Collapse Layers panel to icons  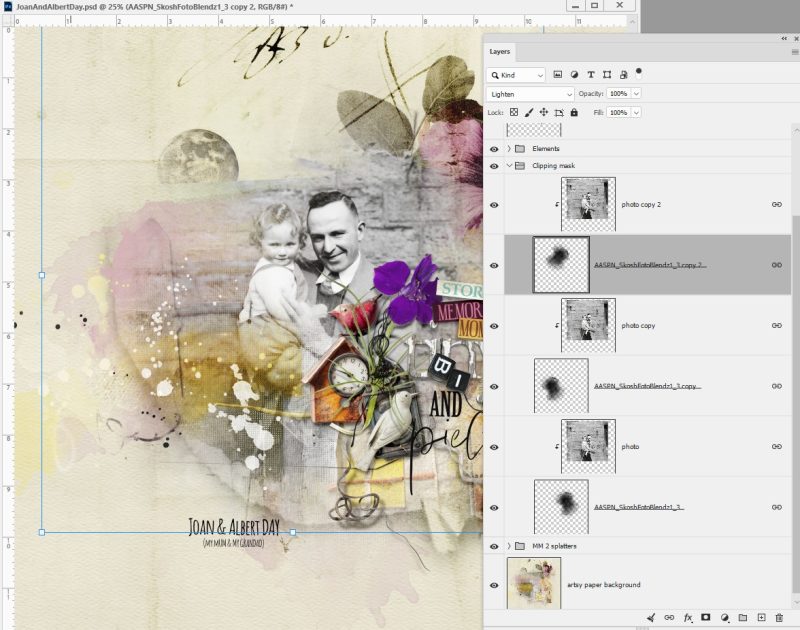coord(784,38)
